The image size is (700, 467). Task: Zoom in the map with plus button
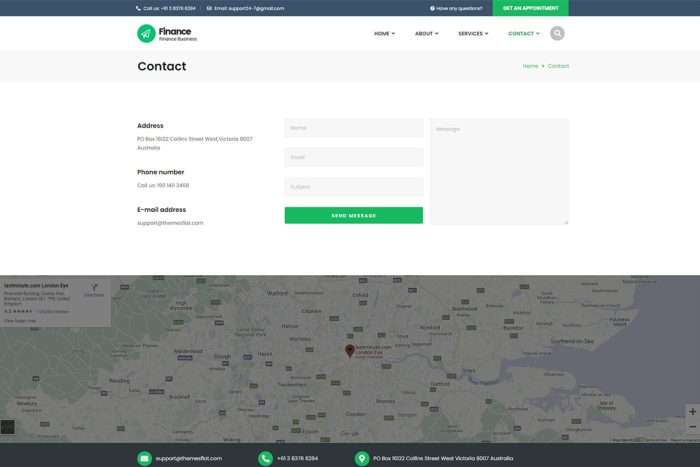pos(692,412)
